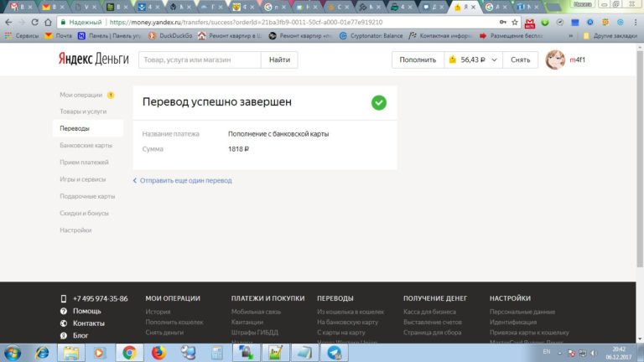Click the wallet icon beside 56,43 ₽ balance
The height and width of the screenshot is (362, 644).
pyautogui.click(x=453, y=59)
